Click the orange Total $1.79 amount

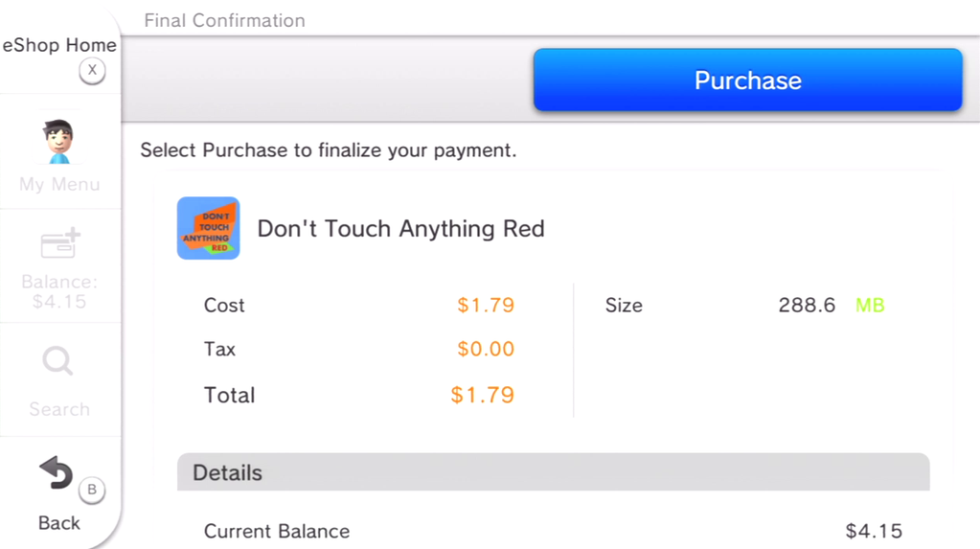pos(482,395)
